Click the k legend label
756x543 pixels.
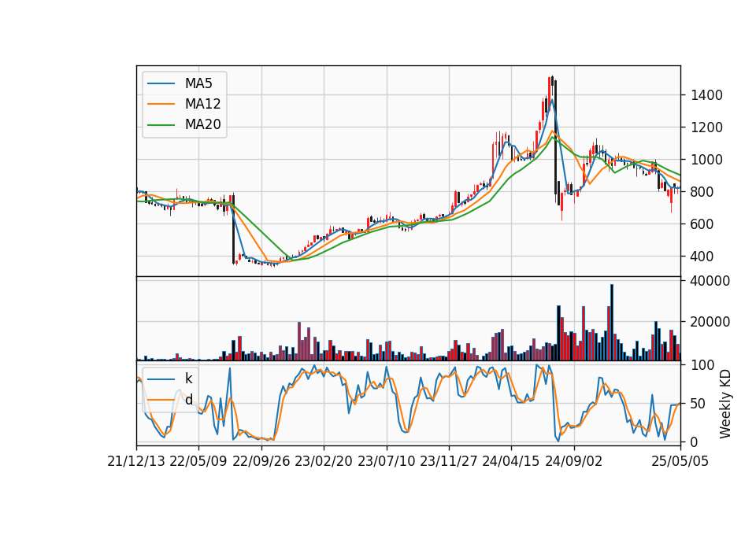(x=188, y=379)
